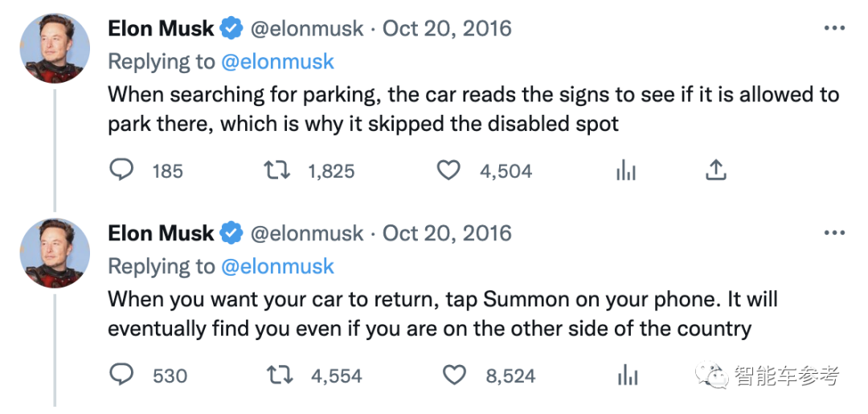The width and height of the screenshot is (868, 414).
Task: Share the parking signs tweet
Action: [x=715, y=170]
